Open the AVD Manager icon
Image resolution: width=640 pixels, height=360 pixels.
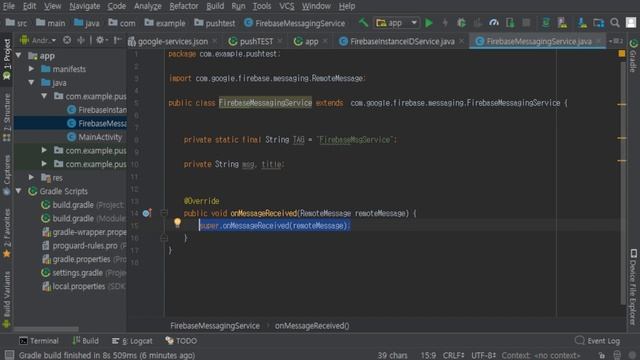coord(562,23)
